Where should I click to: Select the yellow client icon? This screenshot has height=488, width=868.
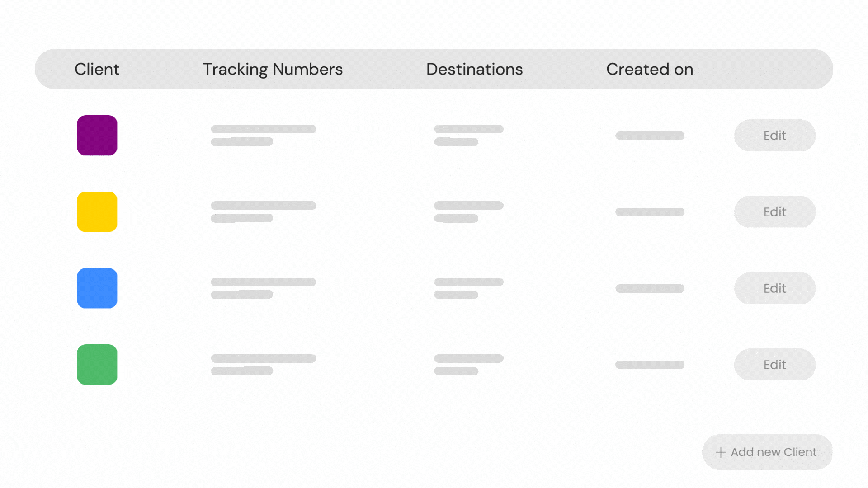click(x=97, y=211)
